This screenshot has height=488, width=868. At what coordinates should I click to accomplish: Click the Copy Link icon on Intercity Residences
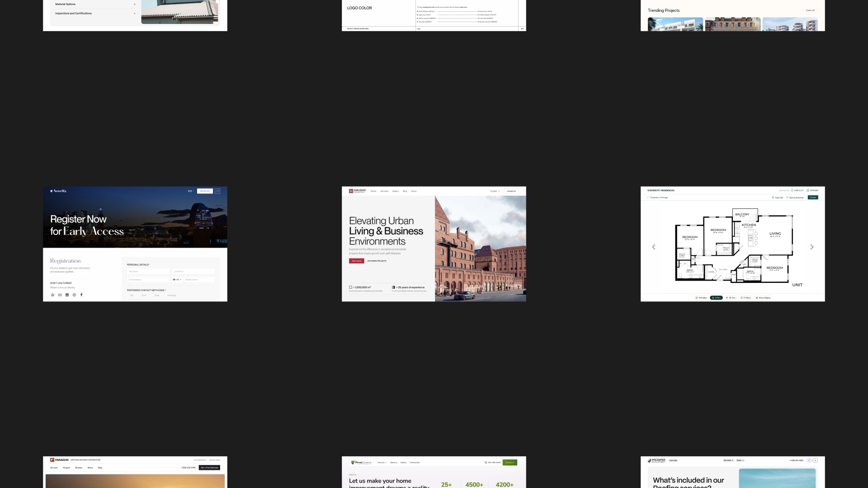[773, 197]
